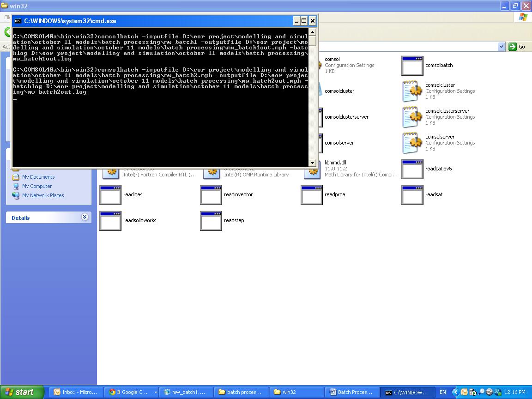Select the readsat application icon

click(x=412, y=195)
